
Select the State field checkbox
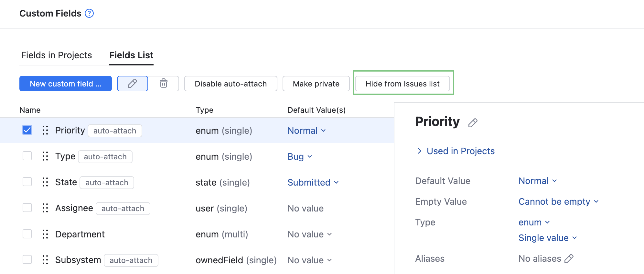point(27,182)
